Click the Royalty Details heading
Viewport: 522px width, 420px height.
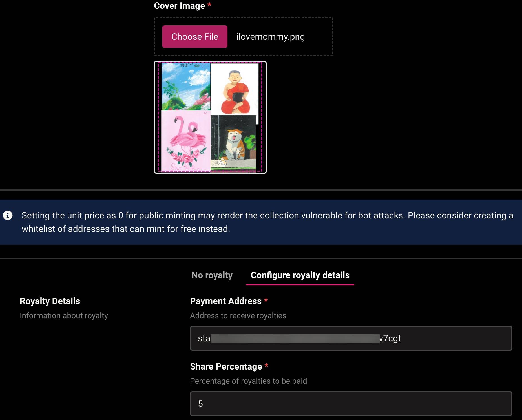(50, 301)
